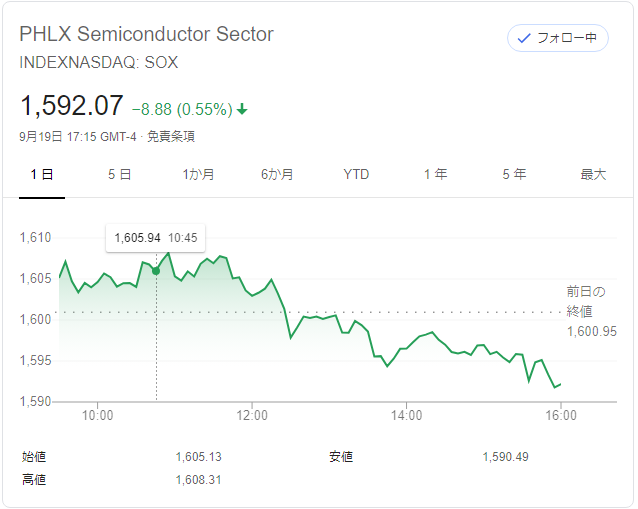Click the PHLX Semiconductor Sector title

tap(146, 34)
